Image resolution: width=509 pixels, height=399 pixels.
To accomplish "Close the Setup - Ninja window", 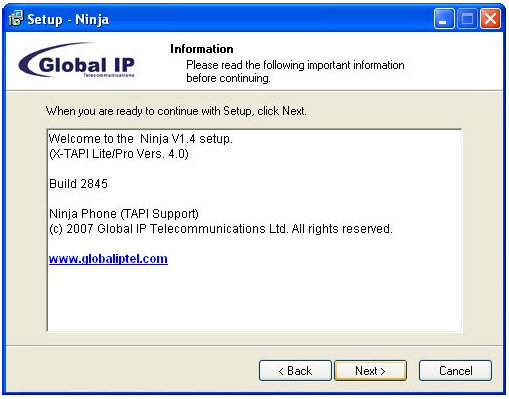I will (490, 19).
